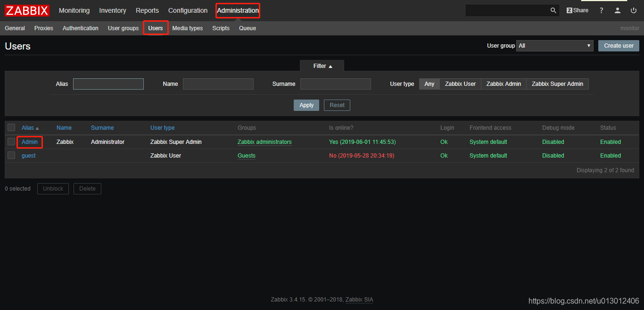
Task: Go to the Scripts submenu
Action: [x=221, y=28]
